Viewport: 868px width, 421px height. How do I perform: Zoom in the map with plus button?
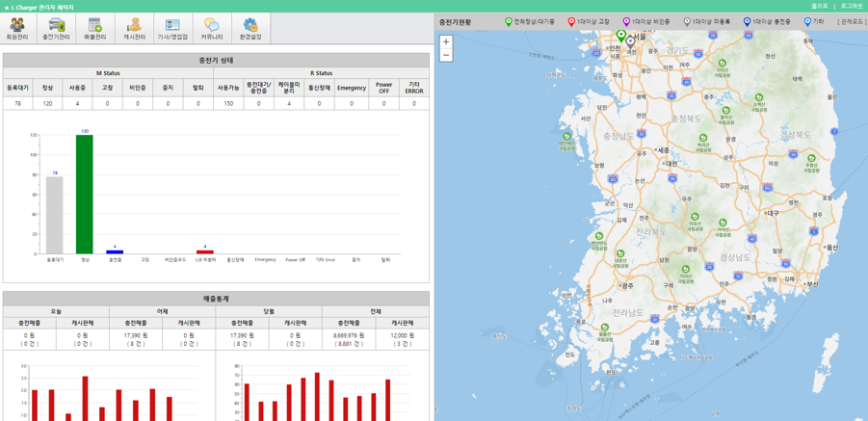(x=446, y=42)
